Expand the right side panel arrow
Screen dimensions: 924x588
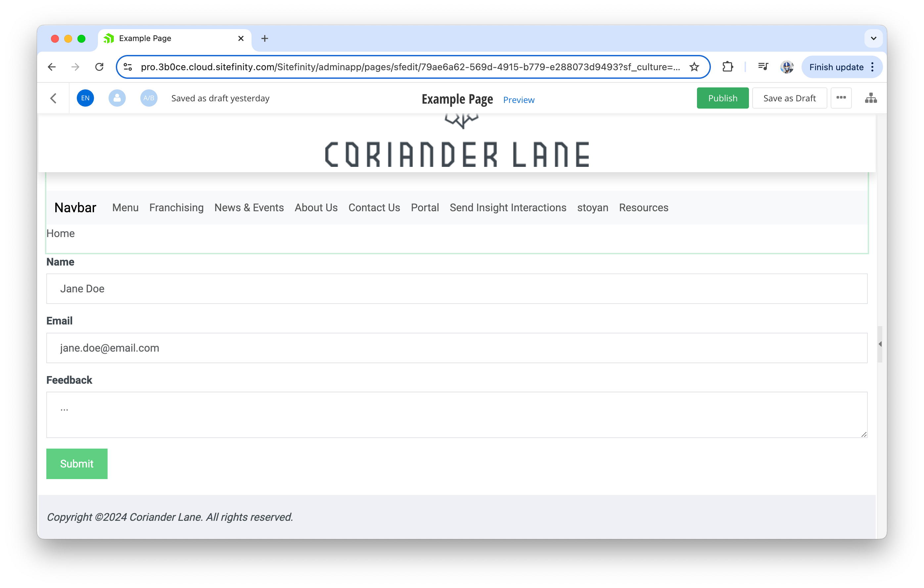point(880,344)
